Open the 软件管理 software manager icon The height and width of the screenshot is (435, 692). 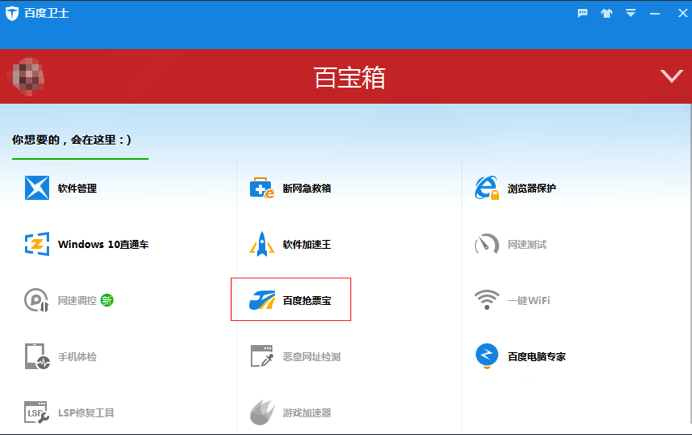[x=37, y=188]
